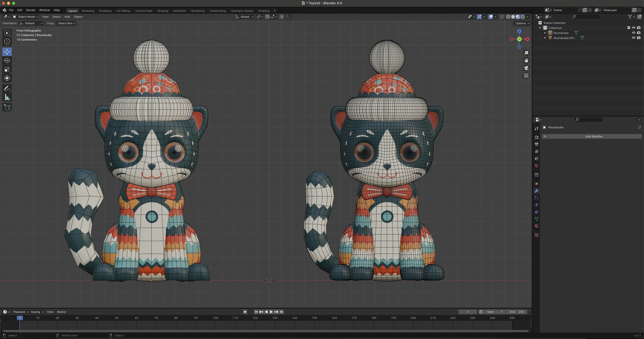Screen dimensions: 644x339
Task: Open the Playback dropdown
Action: click(21, 312)
